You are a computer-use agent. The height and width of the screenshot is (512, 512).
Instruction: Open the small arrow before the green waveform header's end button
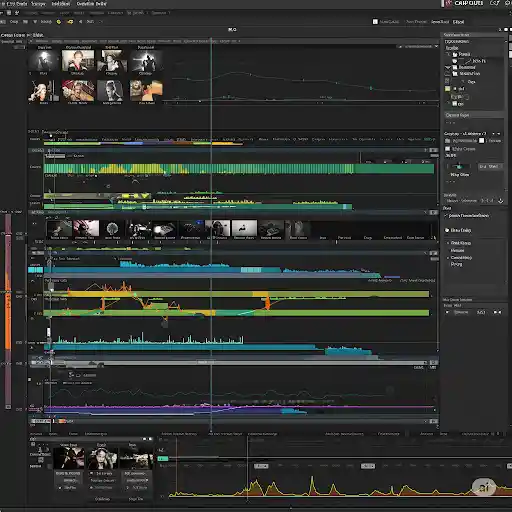tap(425, 150)
